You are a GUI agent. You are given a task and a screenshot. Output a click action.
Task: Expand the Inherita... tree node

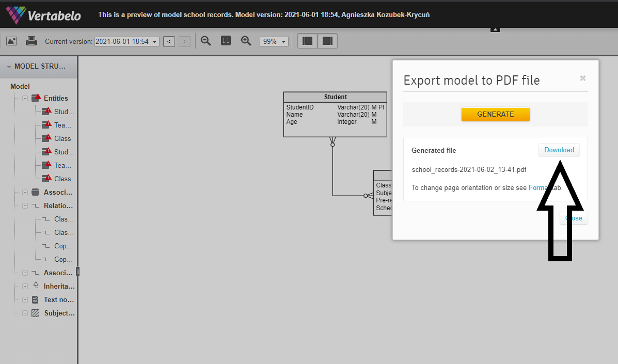coord(25,287)
